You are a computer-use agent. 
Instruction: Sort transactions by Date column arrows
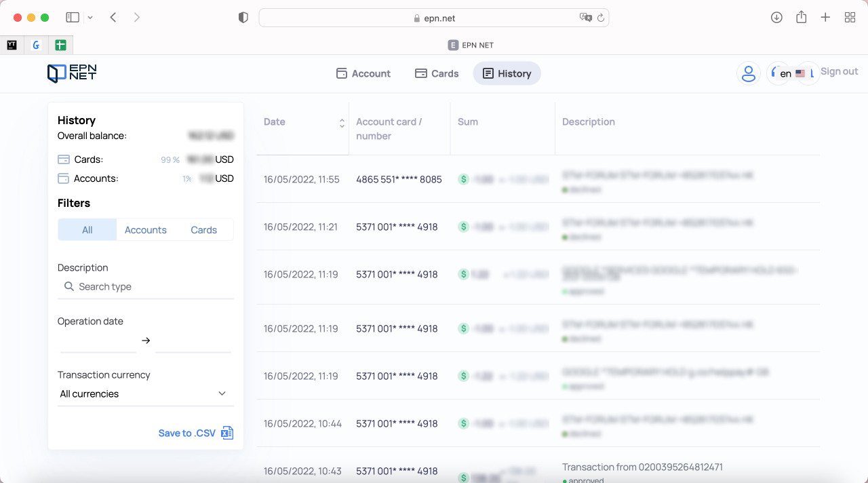point(342,123)
